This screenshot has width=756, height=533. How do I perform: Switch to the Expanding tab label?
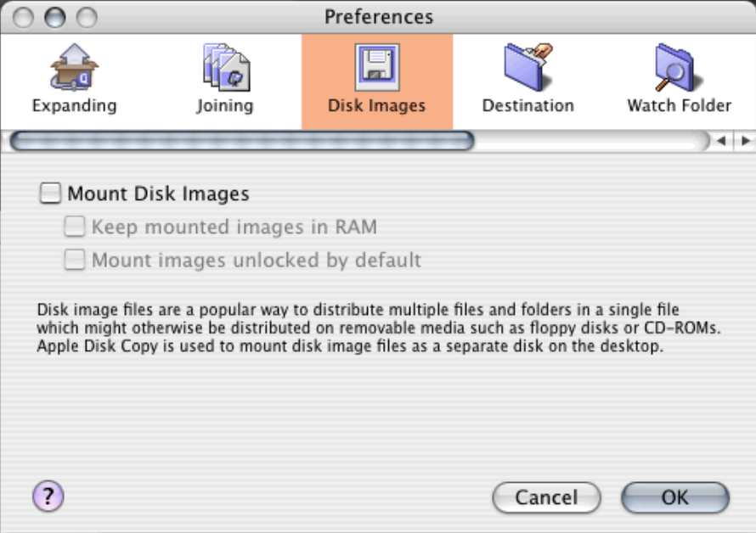coord(74,106)
